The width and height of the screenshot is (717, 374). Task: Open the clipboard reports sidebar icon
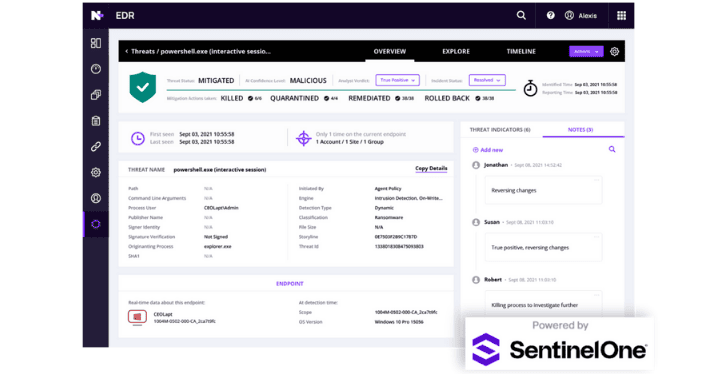(x=96, y=121)
